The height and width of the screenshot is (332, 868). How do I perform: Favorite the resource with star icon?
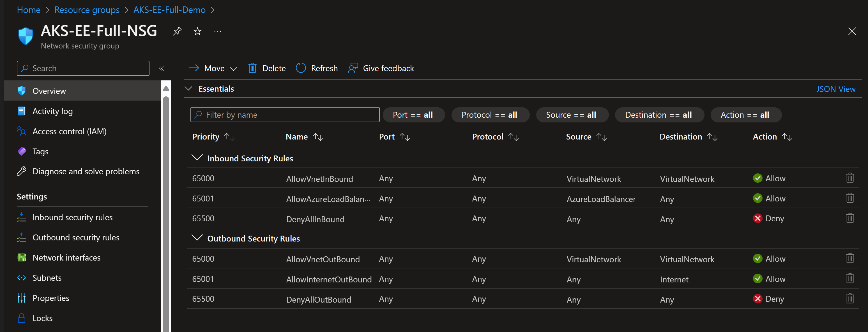[x=197, y=31]
